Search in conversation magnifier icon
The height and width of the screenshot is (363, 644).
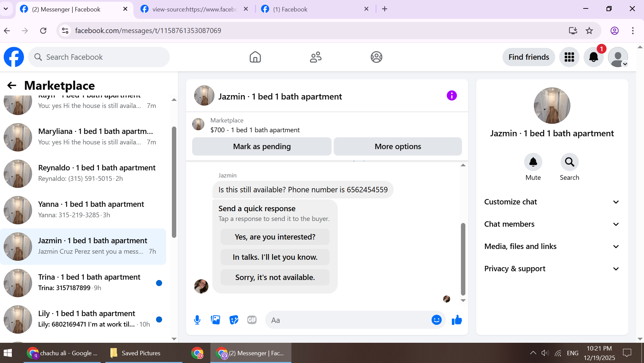570,162
